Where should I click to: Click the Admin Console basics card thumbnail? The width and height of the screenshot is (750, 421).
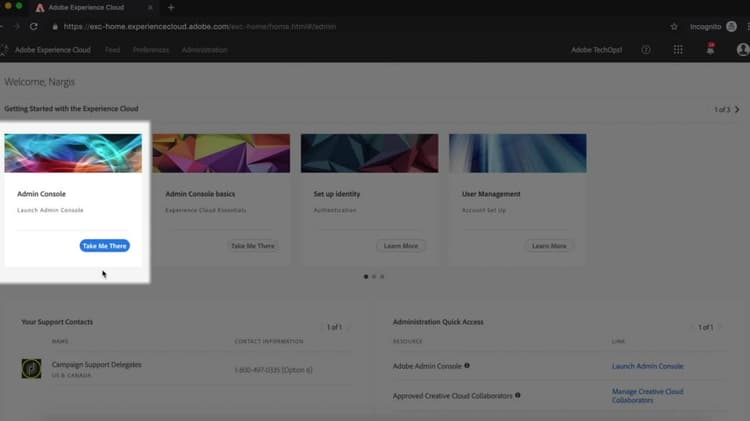coord(221,153)
